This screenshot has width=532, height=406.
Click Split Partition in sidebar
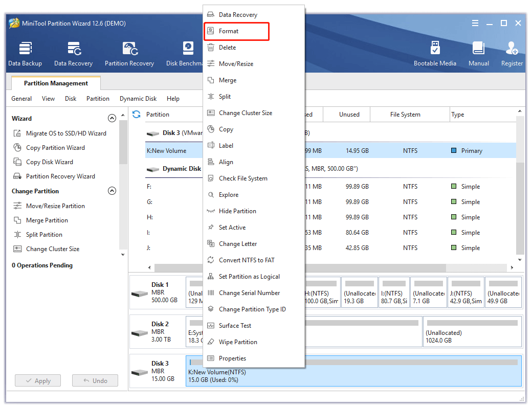(x=38, y=235)
